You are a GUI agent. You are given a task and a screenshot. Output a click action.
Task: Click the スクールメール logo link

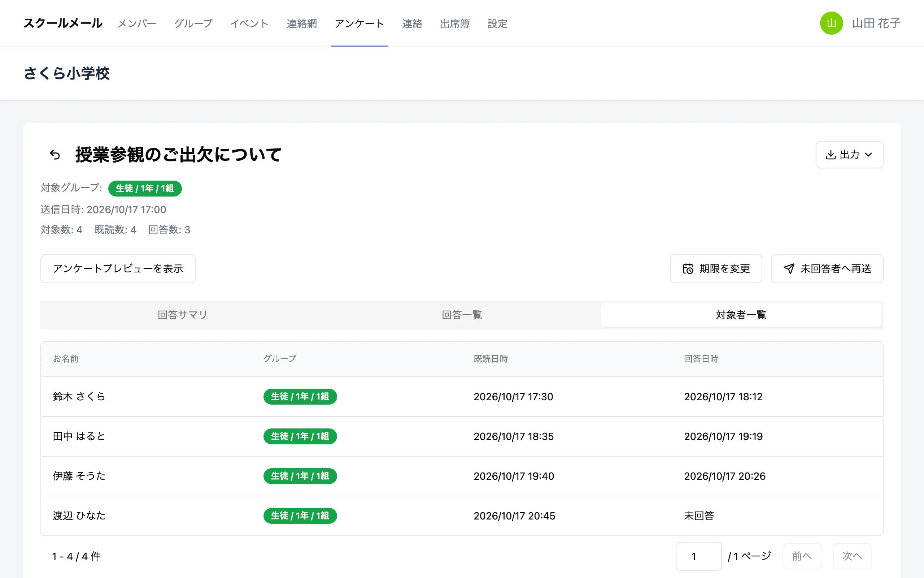click(63, 23)
